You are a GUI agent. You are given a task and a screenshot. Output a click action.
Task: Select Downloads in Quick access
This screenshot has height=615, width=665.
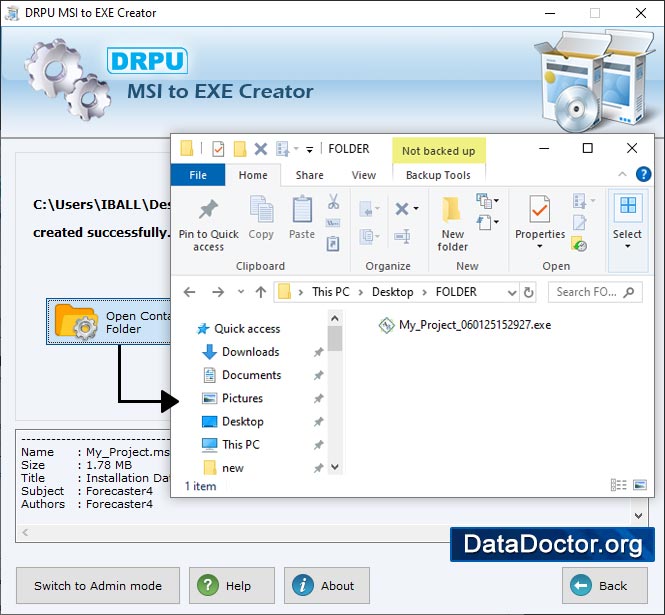click(x=250, y=352)
